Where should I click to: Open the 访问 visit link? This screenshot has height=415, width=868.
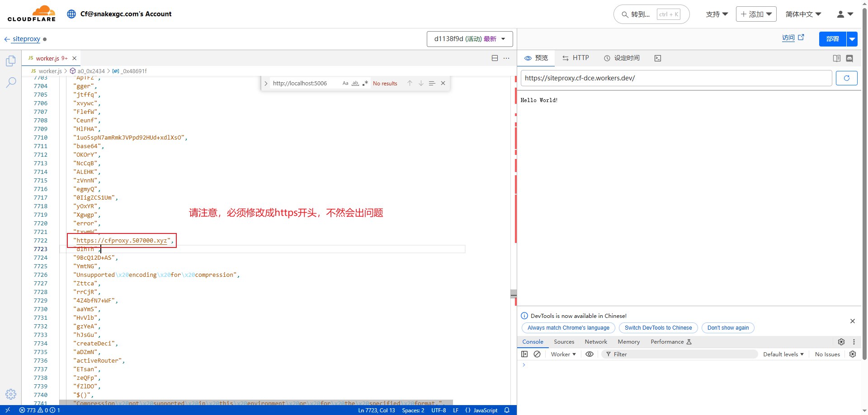coord(793,38)
